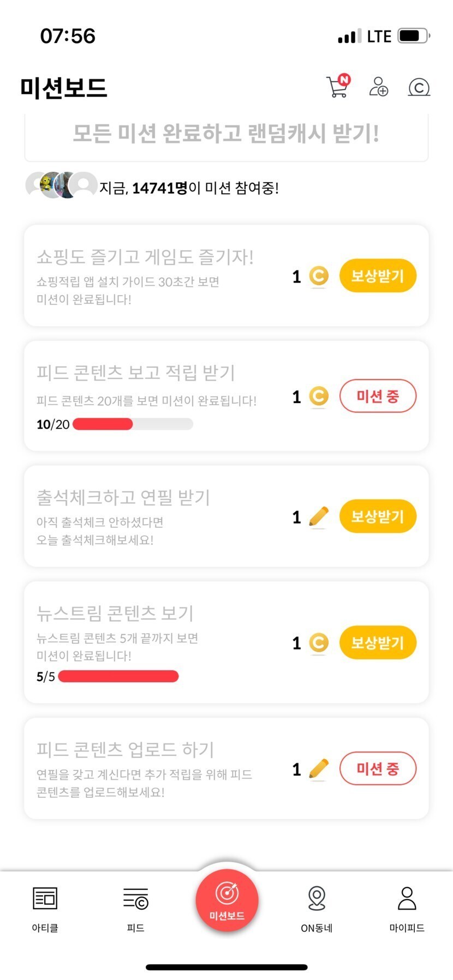Tap the add friend icon

(378, 87)
